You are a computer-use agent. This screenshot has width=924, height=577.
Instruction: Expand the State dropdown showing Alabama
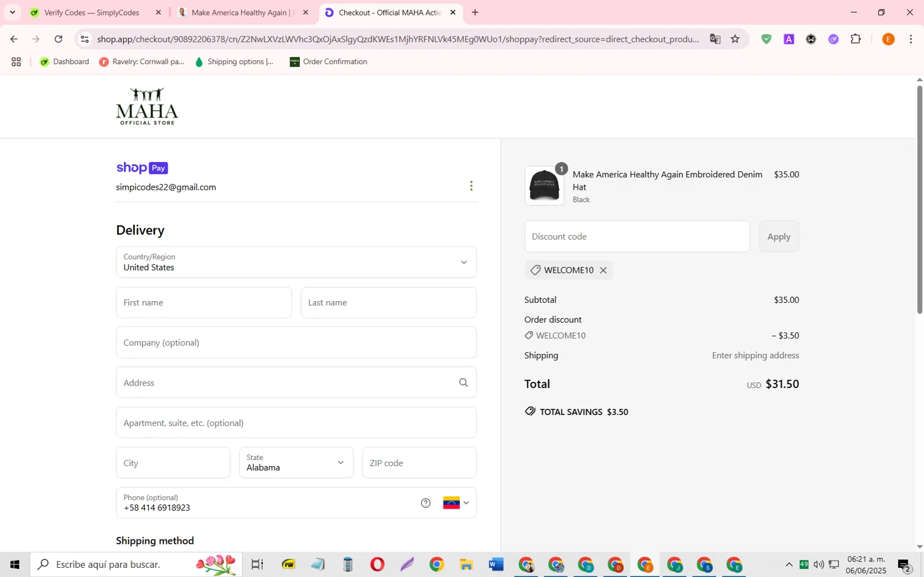296,462
